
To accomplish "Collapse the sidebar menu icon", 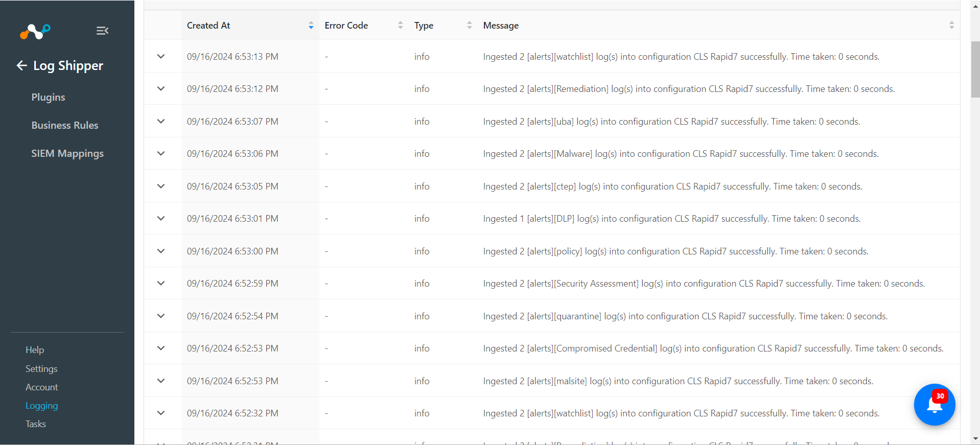I will pos(102,31).
